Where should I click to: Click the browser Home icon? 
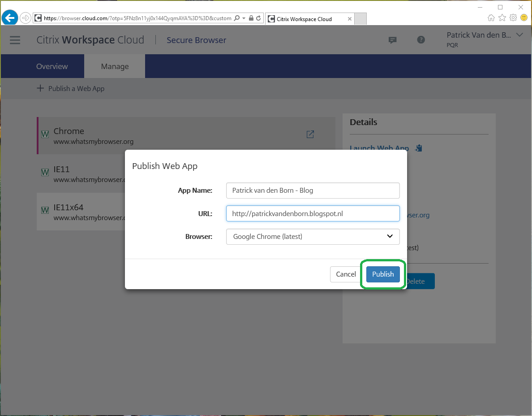pos(491,17)
